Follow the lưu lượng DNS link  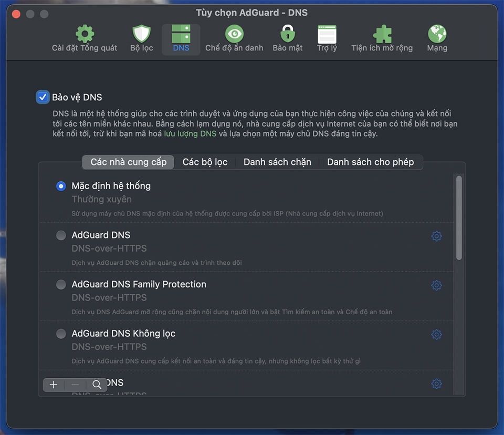click(x=190, y=133)
